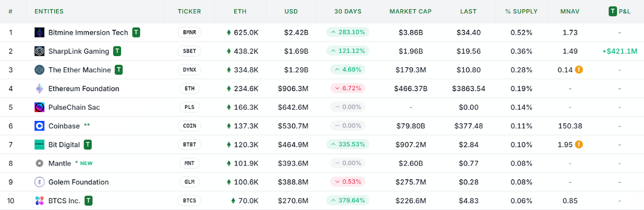
Task: Click The Ether Machine logo icon
Action: point(39,70)
